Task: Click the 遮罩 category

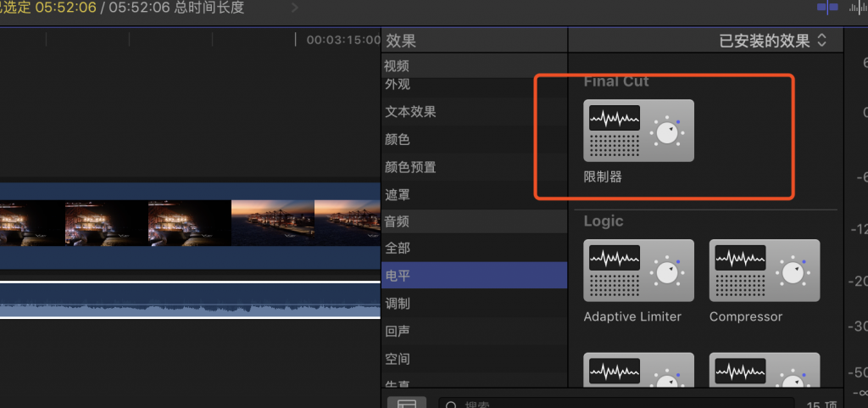Action: pyautogui.click(x=397, y=195)
